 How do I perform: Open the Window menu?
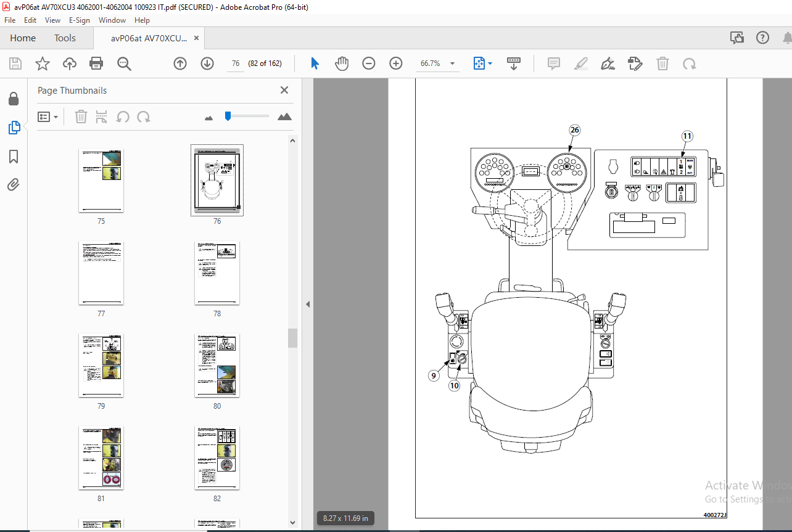(x=112, y=20)
